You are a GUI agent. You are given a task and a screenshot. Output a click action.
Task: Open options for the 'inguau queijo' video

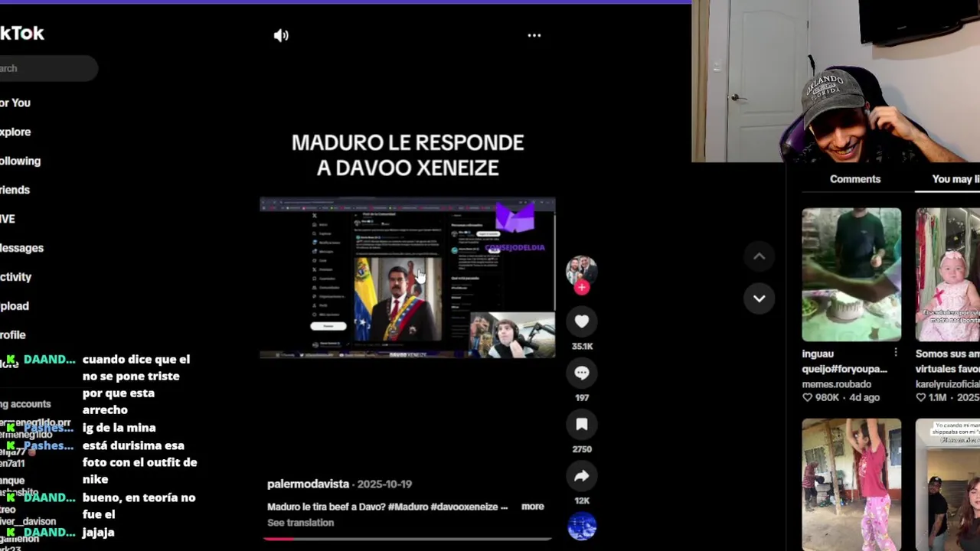pos(895,353)
